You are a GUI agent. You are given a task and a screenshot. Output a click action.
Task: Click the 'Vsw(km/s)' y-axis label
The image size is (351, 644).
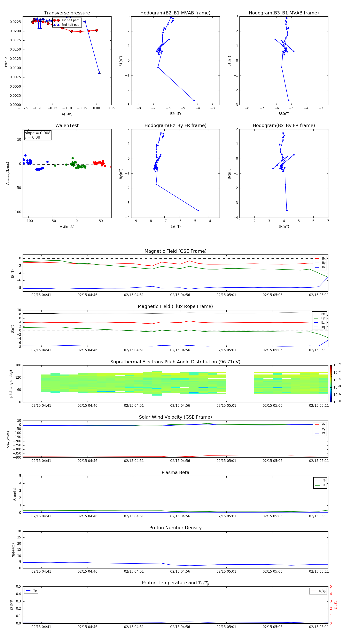pos(8,439)
